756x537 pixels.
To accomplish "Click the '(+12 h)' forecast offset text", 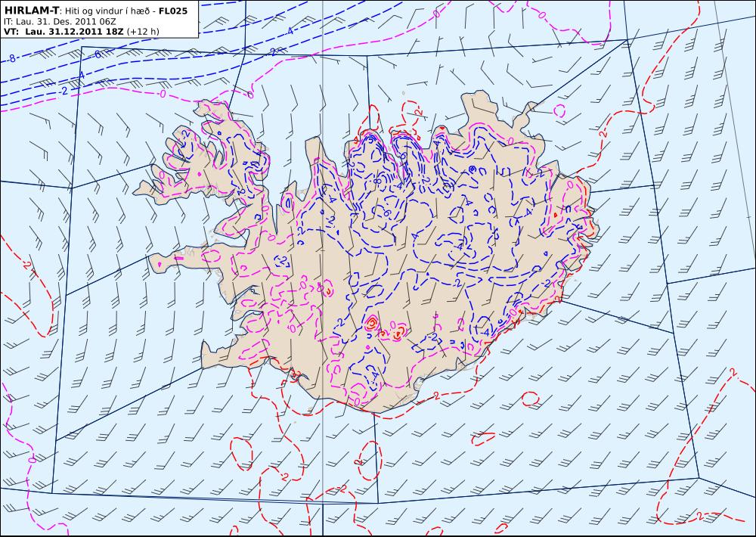I will pos(143,32).
